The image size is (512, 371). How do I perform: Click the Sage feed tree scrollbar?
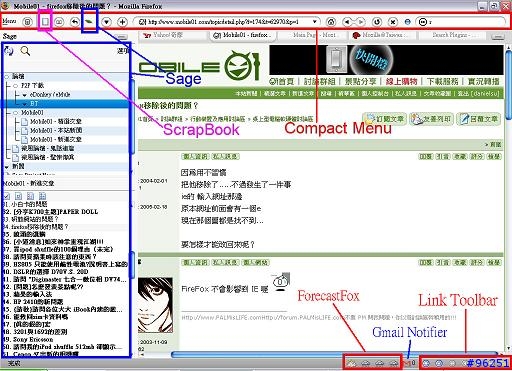coord(131,116)
